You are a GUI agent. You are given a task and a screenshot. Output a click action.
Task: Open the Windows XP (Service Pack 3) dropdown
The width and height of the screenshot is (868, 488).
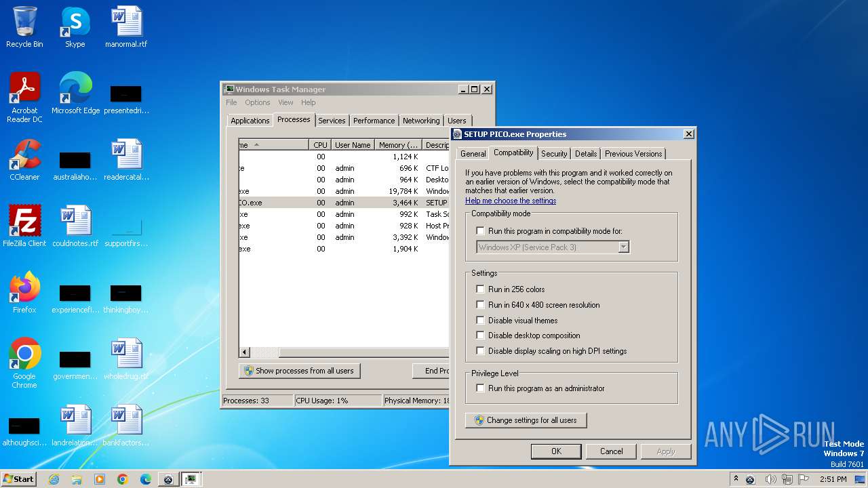pyautogui.click(x=553, y=247)
